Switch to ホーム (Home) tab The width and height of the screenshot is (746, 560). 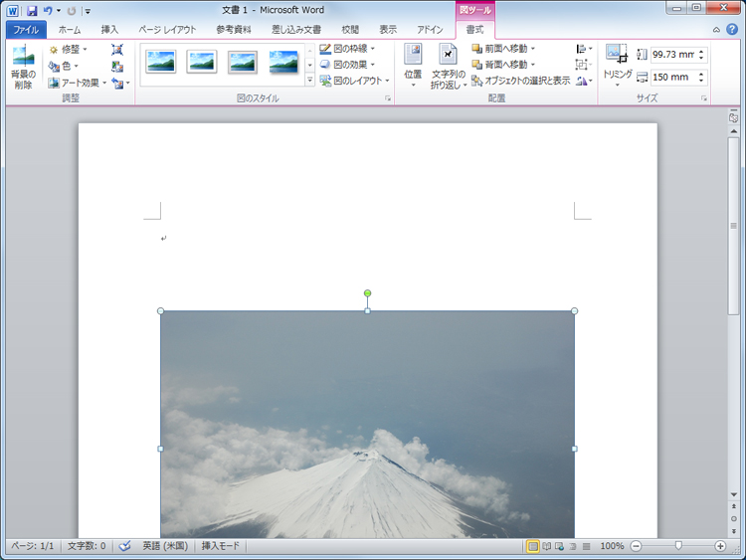70,30
